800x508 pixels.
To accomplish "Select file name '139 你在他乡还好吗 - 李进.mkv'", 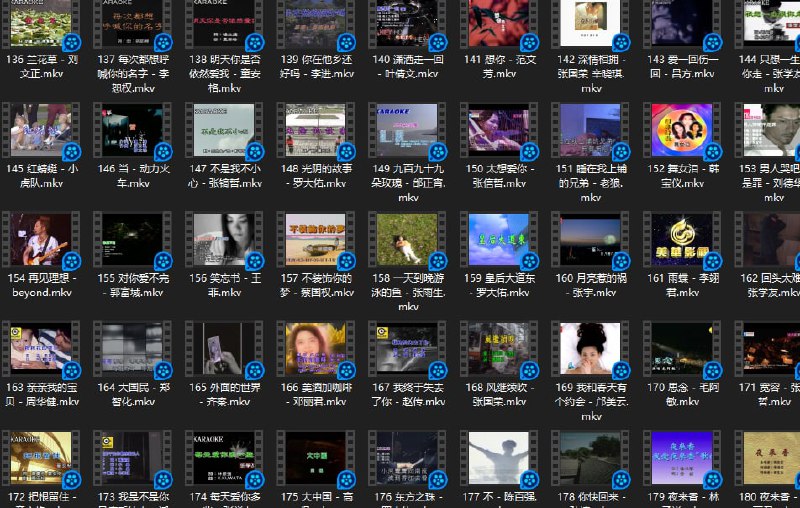I will [x=316, y=67].
